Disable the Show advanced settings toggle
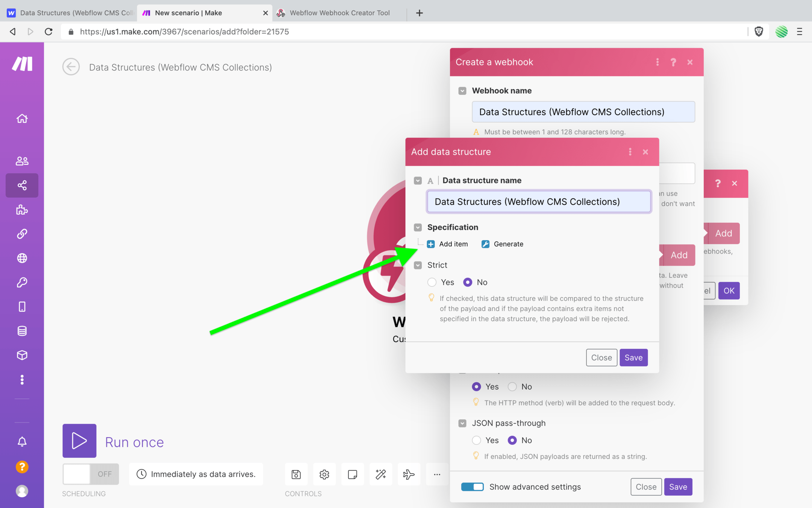Screen dimensions: 812x508 point(472,487)
